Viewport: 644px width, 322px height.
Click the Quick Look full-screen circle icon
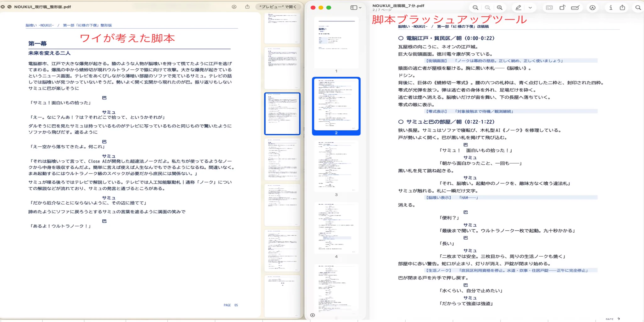point(9,7)
